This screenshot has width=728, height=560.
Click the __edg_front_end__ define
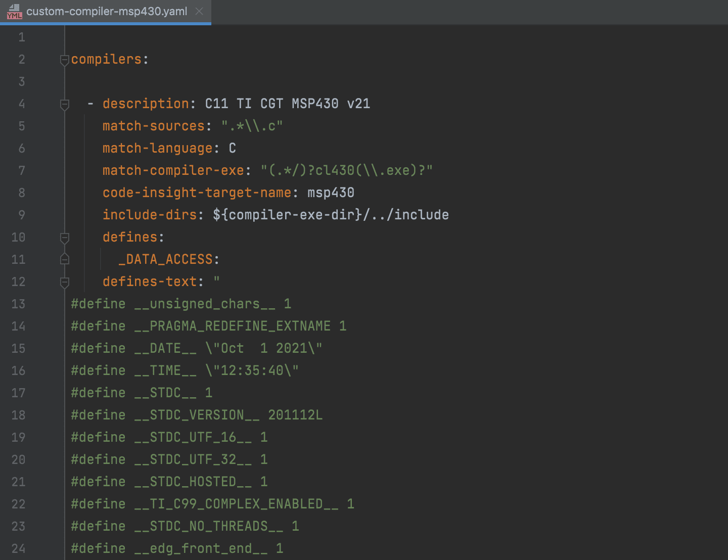click(x=177, y=548)
